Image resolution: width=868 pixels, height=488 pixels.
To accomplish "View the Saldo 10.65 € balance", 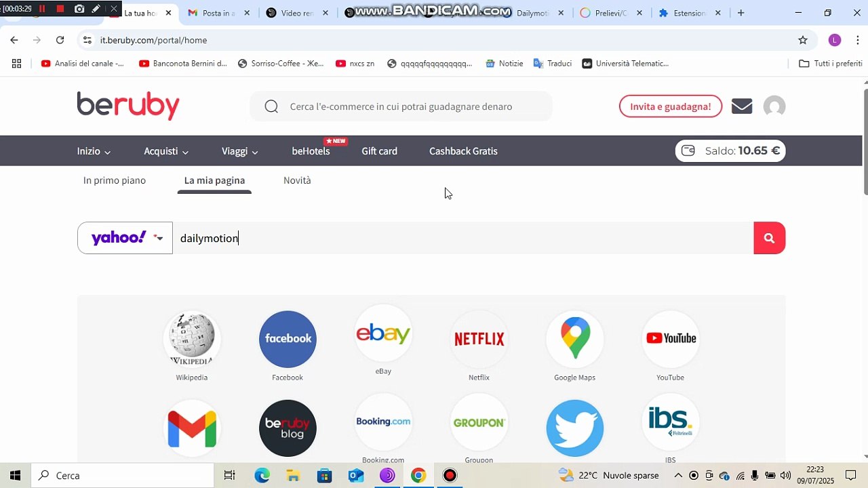I will pyautogui.click(x=730, y=150).
